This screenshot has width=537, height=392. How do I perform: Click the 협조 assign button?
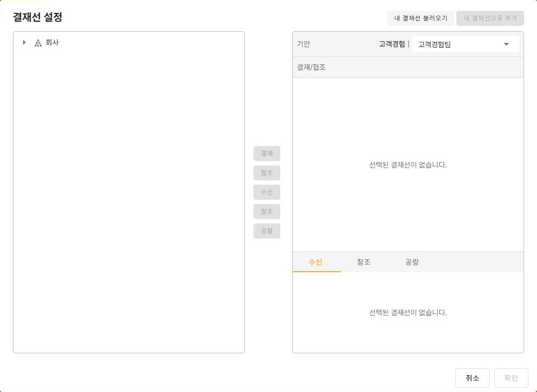click(267, 173)
